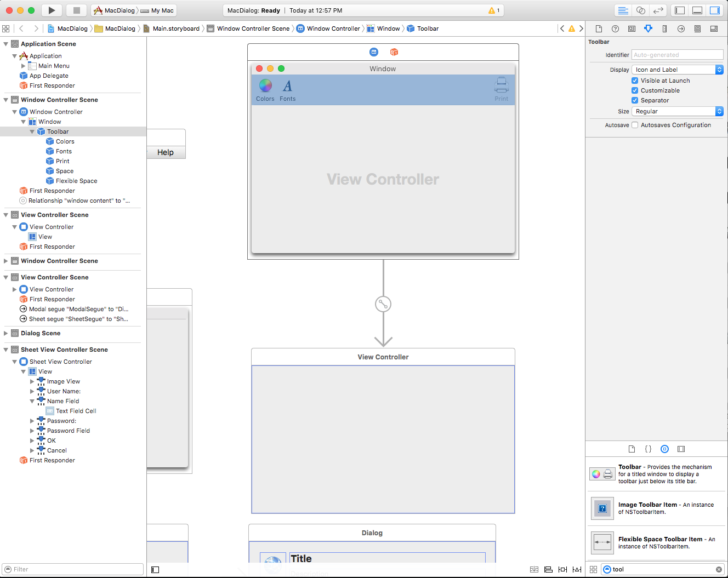This screenshot has height=578, width=728.
Task: Open the Add New Constraints pin tool
Action: (562, 569)
